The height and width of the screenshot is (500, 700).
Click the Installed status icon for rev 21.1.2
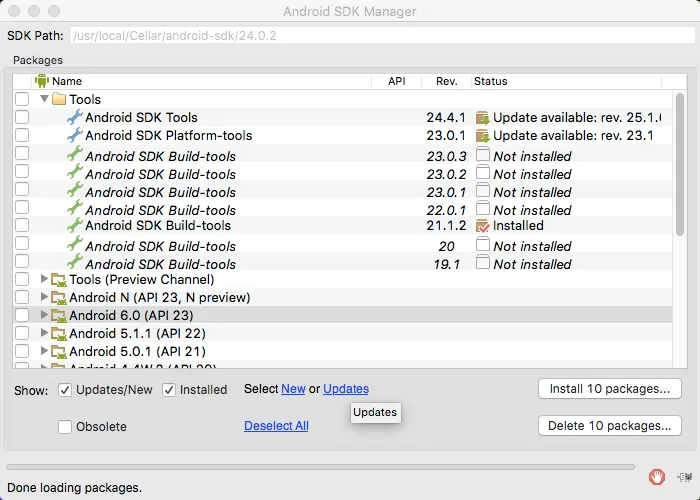[x=483, y=226]
